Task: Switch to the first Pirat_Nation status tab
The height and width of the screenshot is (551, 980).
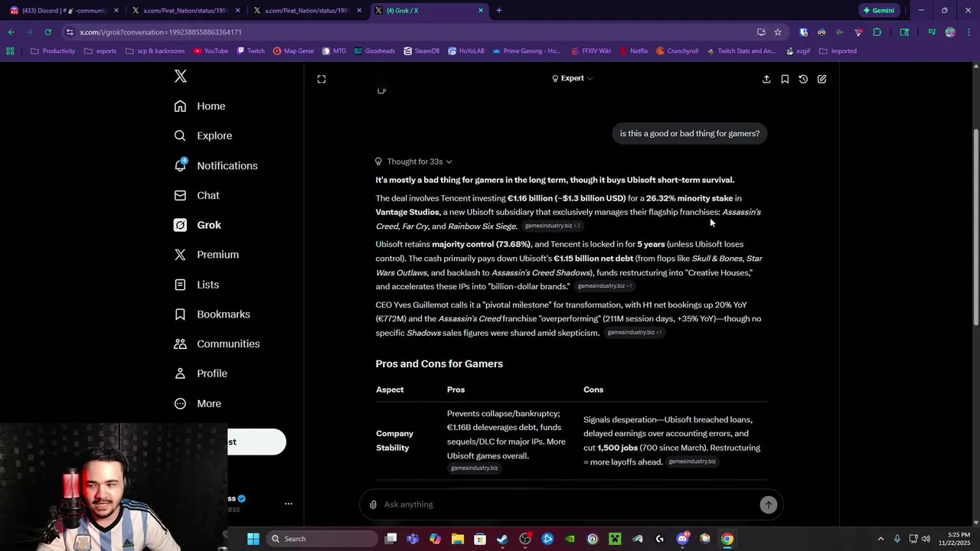Action: click(186, 11)
